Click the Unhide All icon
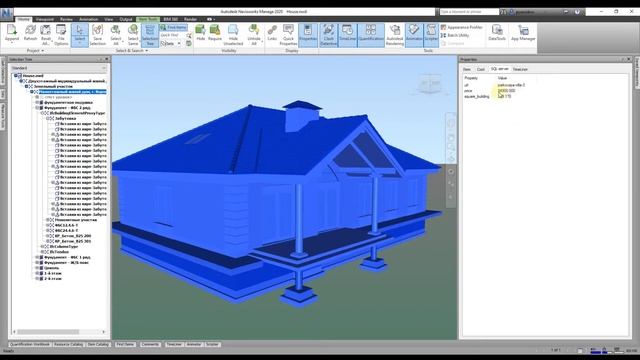The width and height of the screenshot is (640, 360). (x=254, y=34)
